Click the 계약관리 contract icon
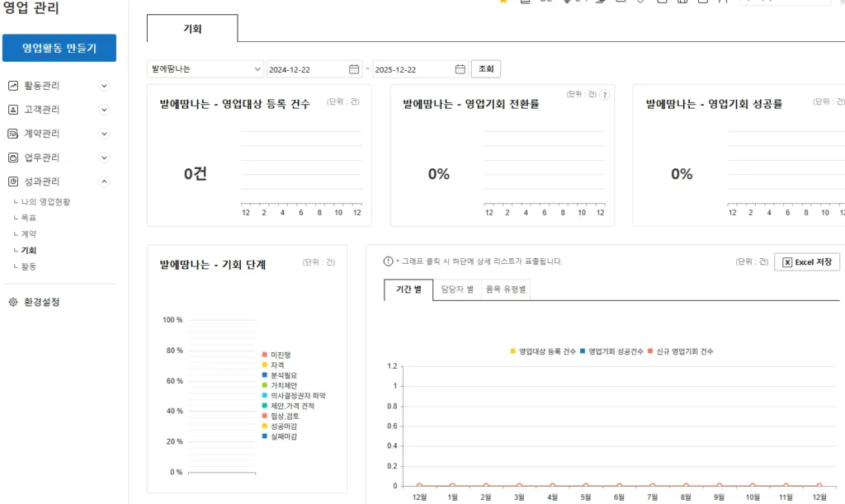This screenshot has width=845, height=504. (13, 134)
